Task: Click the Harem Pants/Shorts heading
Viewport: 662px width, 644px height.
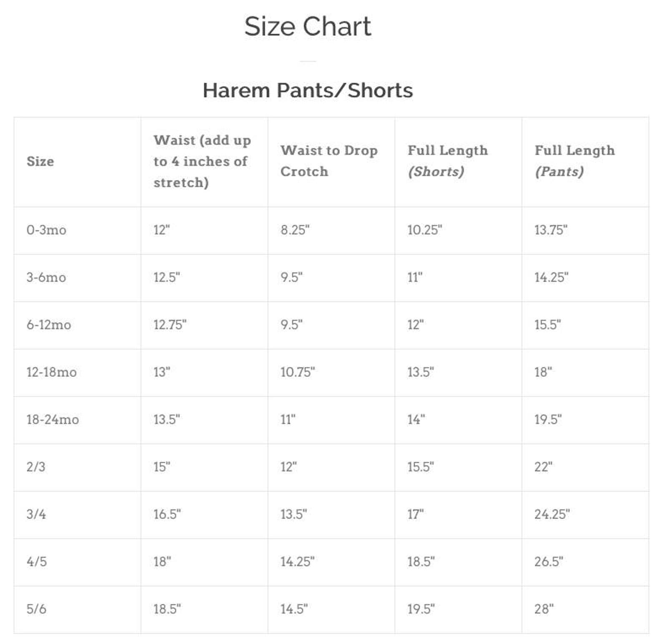Action: tap(308, 90)
